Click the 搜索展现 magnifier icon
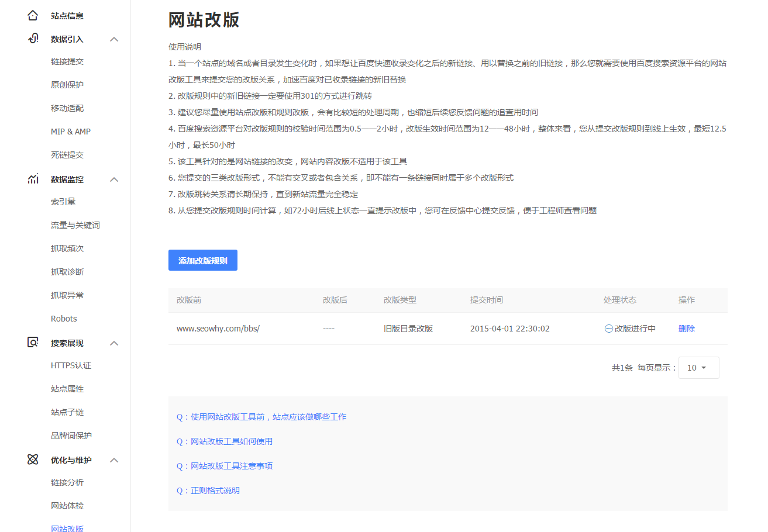Image resolution: width=768 pixels, height=532 pixels. (32, 343)
